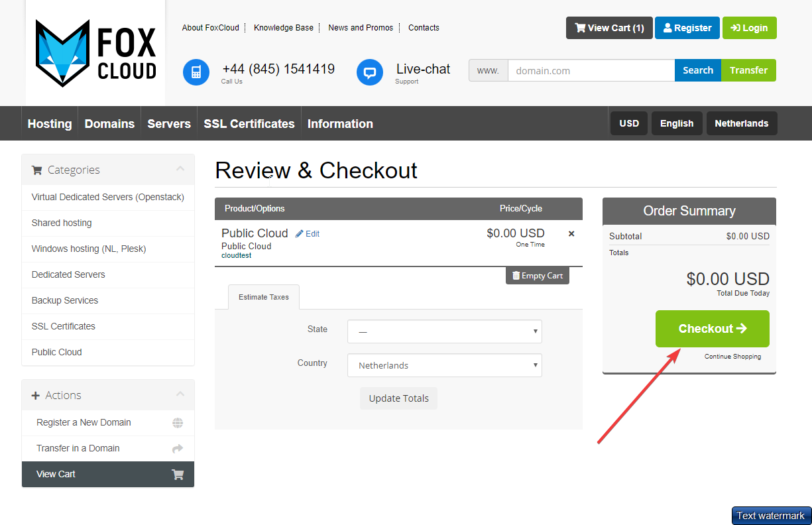This screenshot has height=525, width=812.
Task: Open the Country dropdown showing Netherlands
Action: point(444,365)
